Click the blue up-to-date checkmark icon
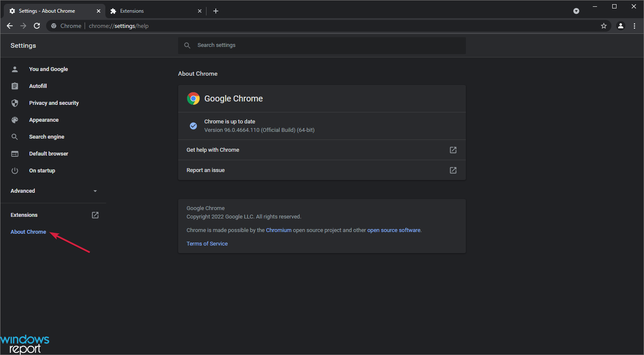 point(193,126)
